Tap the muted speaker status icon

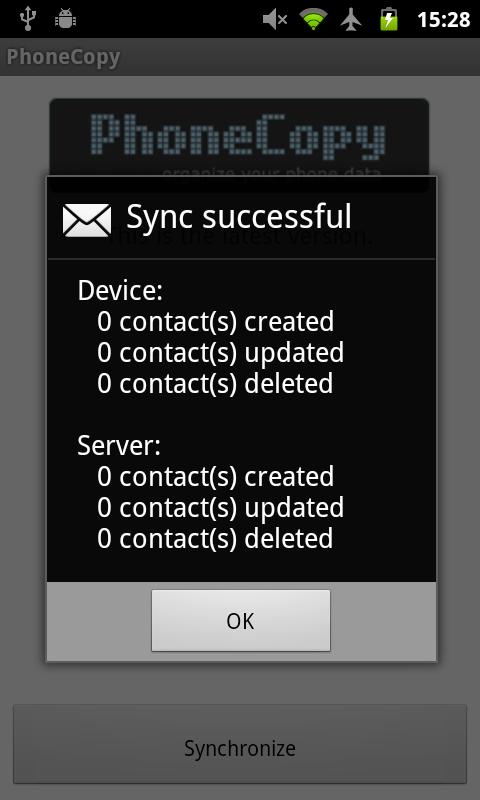pyautogui.click(x=275, y=20)
